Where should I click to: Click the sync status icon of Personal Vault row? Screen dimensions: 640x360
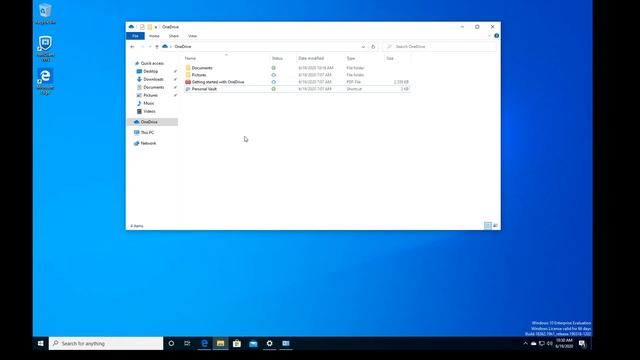tap(273, 89)
